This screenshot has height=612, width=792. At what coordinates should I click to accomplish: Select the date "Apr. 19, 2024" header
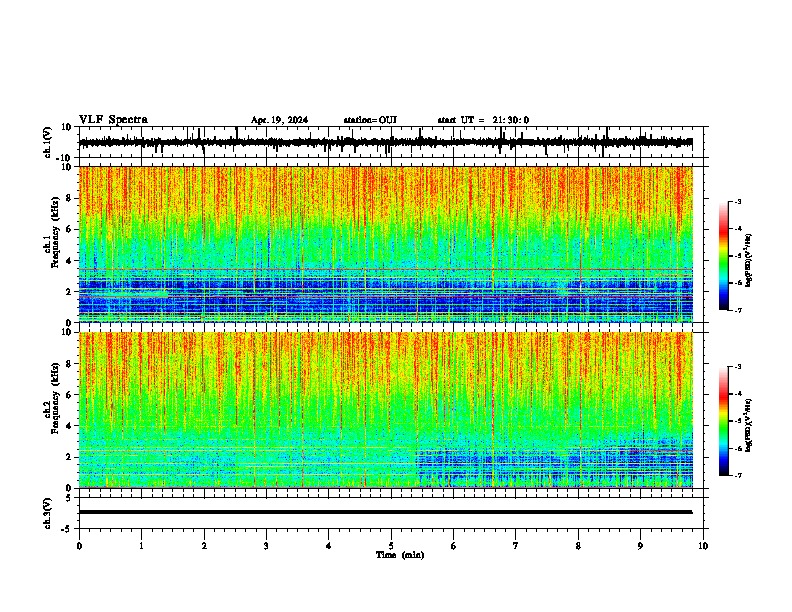coord(279,120)
